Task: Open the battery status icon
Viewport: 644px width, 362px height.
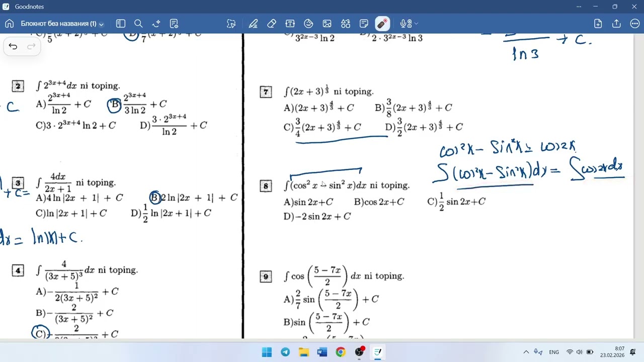Action: point(590,352)
